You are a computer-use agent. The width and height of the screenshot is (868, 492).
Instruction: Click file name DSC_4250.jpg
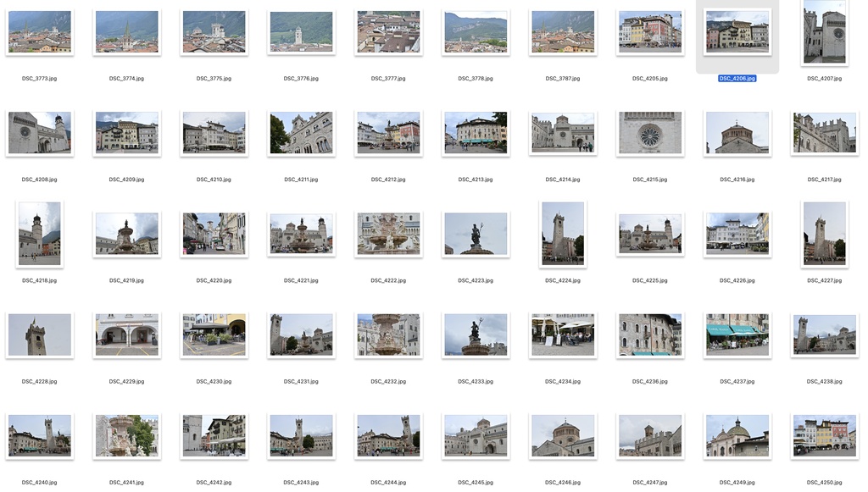click(x=824, y=483)
